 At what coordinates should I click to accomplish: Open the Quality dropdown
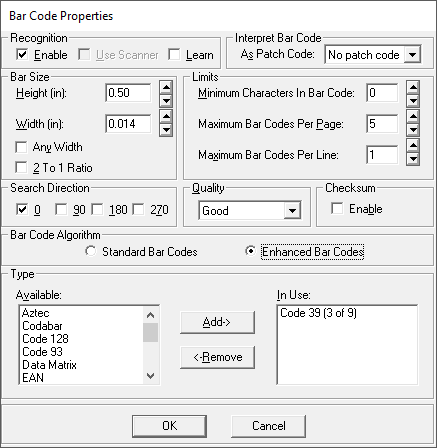click(x=292, y=211)
